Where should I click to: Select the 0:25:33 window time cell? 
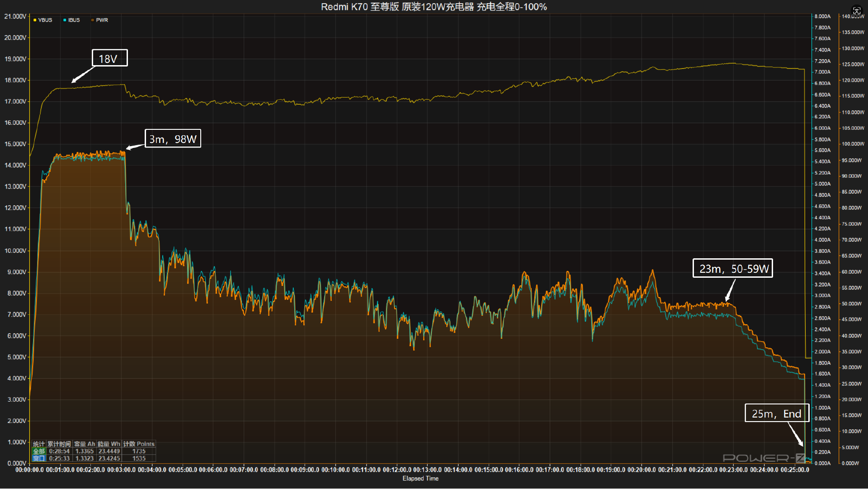[59, 459]
